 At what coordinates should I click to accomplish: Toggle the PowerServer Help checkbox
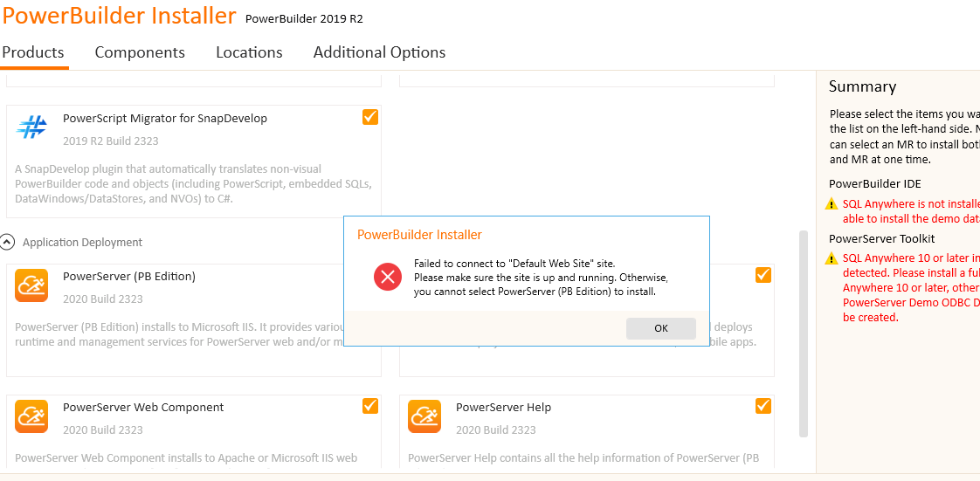click(x=763, y=406)
